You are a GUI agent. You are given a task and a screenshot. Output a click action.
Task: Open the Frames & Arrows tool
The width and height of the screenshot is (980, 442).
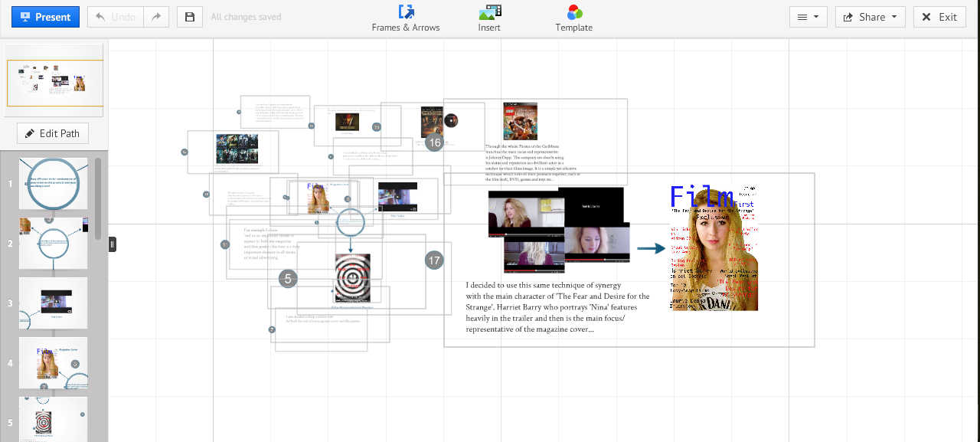click(x=406, y=18)
